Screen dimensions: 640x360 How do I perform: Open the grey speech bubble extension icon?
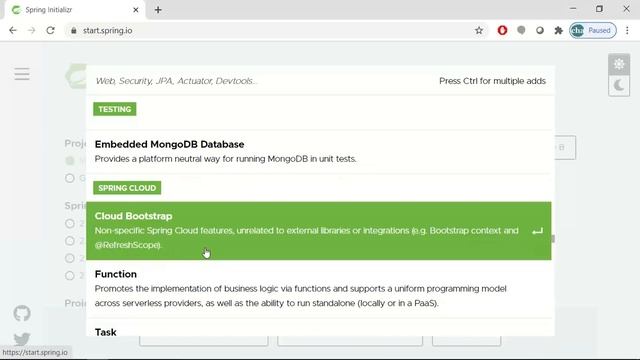(521, 30)
